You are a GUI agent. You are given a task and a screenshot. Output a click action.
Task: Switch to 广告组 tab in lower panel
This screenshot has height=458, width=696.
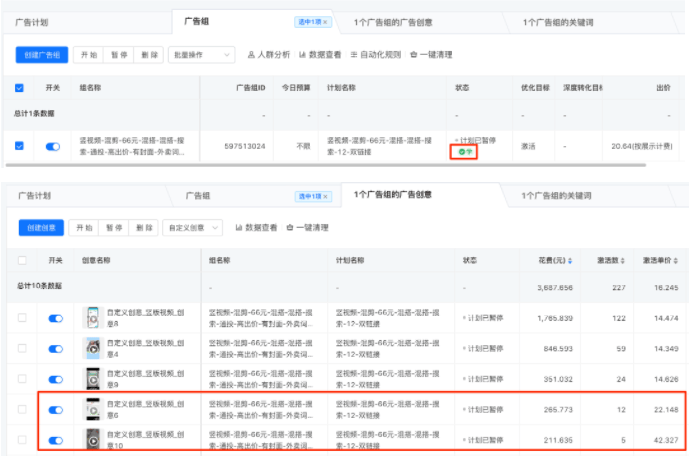(x=198, y=196)
